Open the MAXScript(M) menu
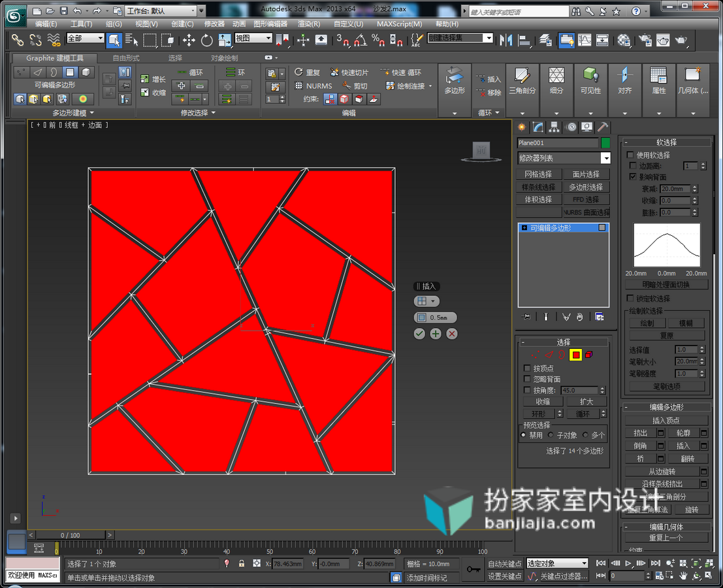Viewport: 723px width, 588px height. pyautogui.click(x=399, y=24)
